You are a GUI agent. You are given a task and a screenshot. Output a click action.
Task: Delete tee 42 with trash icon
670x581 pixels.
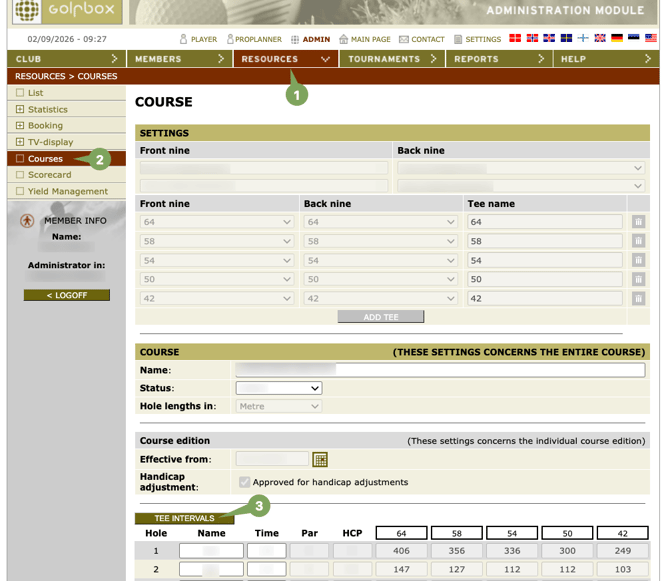[x=638, y=299]
